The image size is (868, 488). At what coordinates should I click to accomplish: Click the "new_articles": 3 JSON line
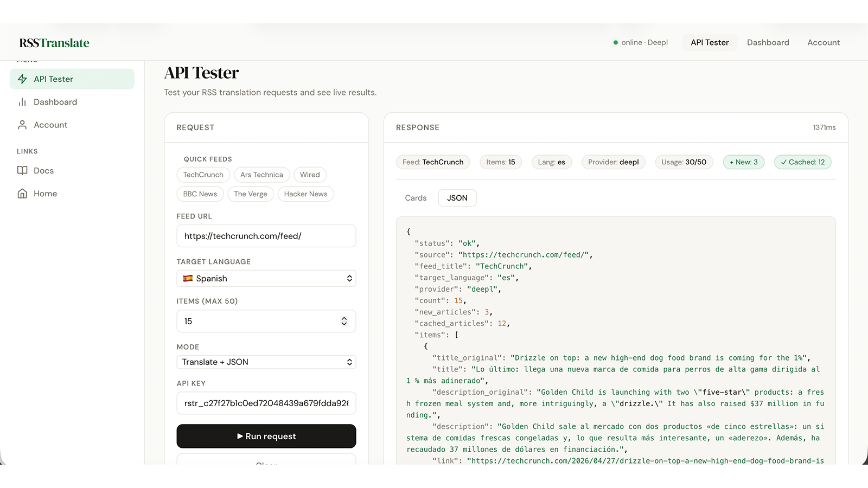(454, 312)
